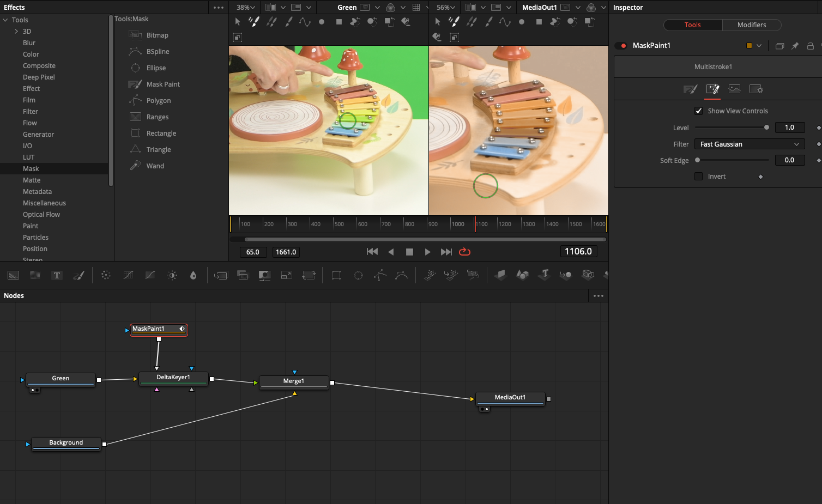Toggle split A/B view in right viewer
The height and width of the screenshot is (504, 822).
click(470, 8)
